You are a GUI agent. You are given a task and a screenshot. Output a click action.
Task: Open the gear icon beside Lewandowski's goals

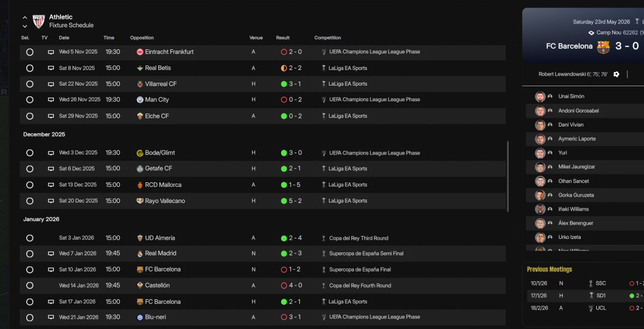[616, 74]
